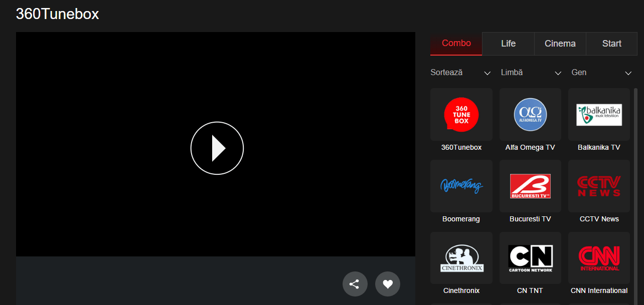Select the Cartoon Network logo

[x=530, y=257]
